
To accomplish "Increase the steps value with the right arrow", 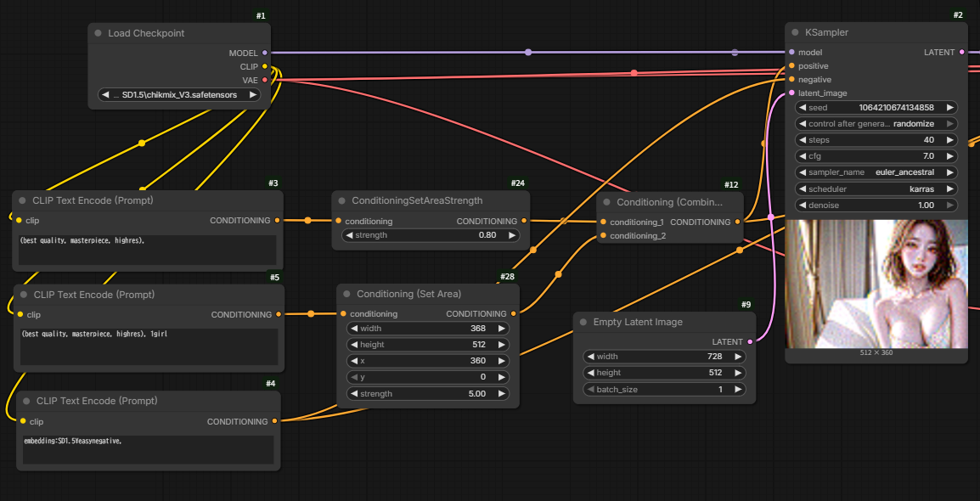I will tap(949, 140).
